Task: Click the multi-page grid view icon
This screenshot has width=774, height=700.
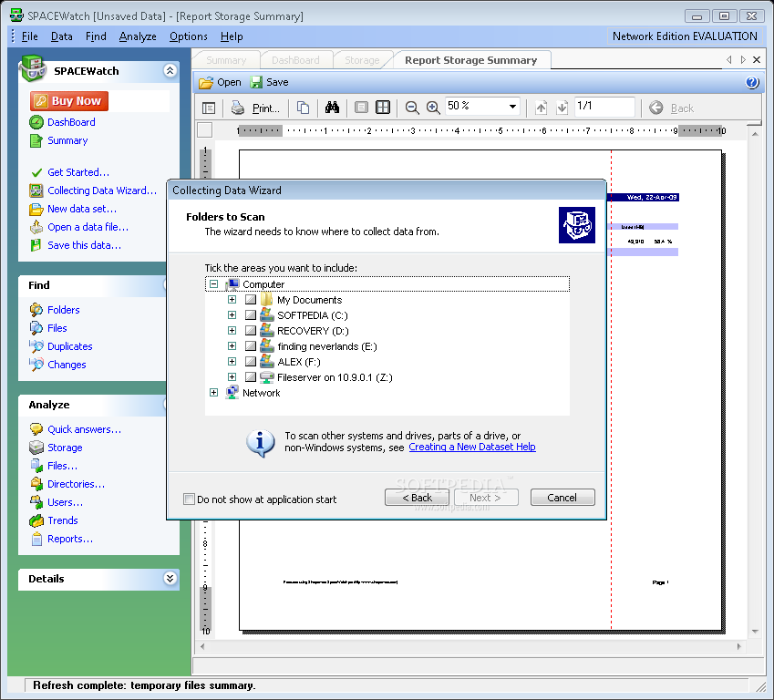Action: [x=383, y=108]
